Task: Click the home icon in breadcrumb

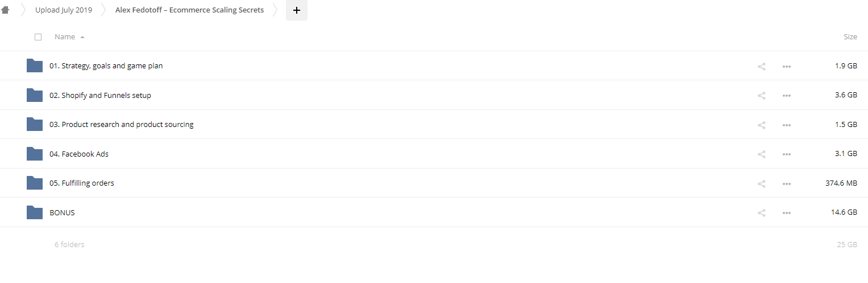Action: (x=6, y=10)
